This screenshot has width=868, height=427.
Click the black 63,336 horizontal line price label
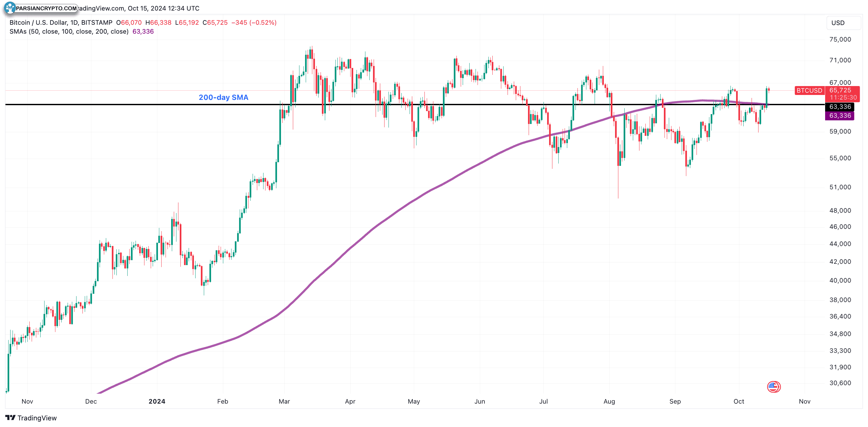(840, 107)
